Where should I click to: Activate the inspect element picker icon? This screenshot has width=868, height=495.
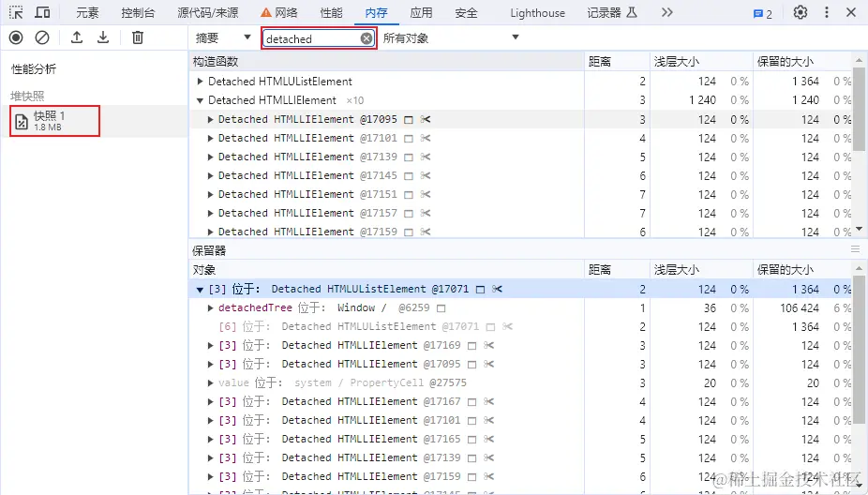pyautogui.click(x=16, y=12)
